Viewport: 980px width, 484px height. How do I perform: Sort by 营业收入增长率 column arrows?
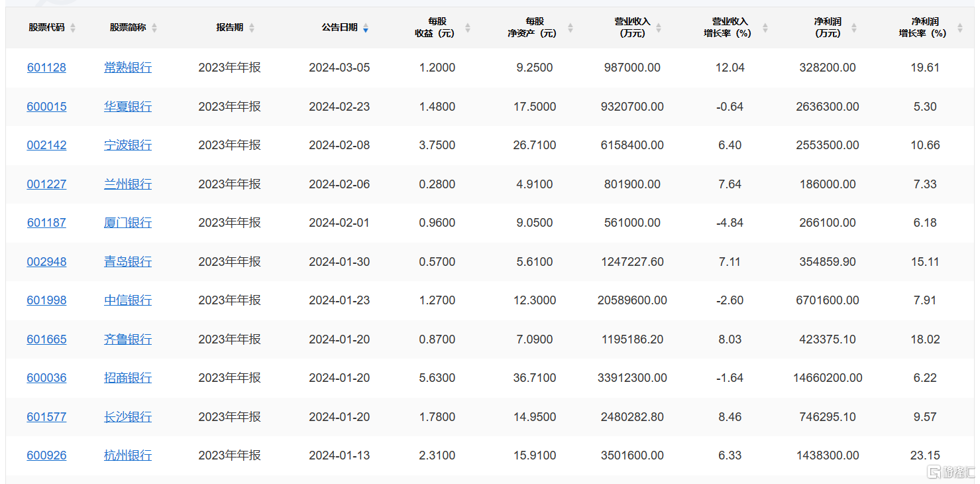pyautogui.click(x=765, y=28)
